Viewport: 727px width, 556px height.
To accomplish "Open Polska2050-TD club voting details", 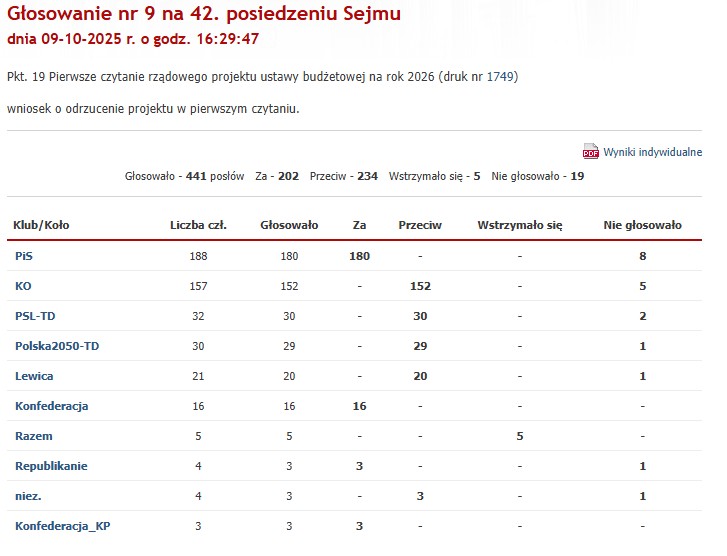I will click(x=57, y=346).
